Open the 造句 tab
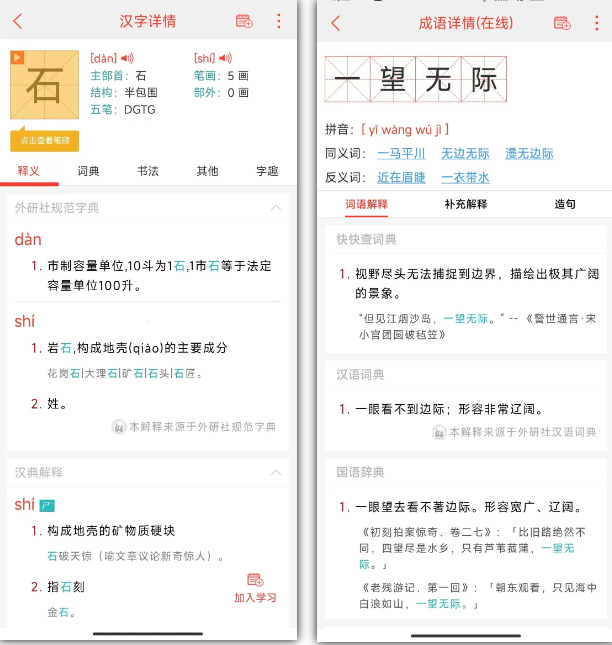Screen dimensions: 612x645 [x=565, y=204]
